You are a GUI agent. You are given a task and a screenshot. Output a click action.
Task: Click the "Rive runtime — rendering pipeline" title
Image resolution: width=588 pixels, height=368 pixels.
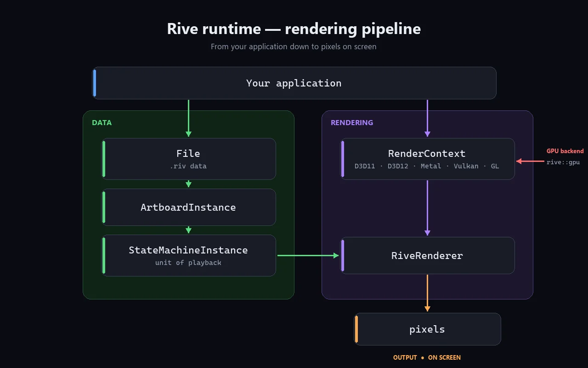pos(294,29)
